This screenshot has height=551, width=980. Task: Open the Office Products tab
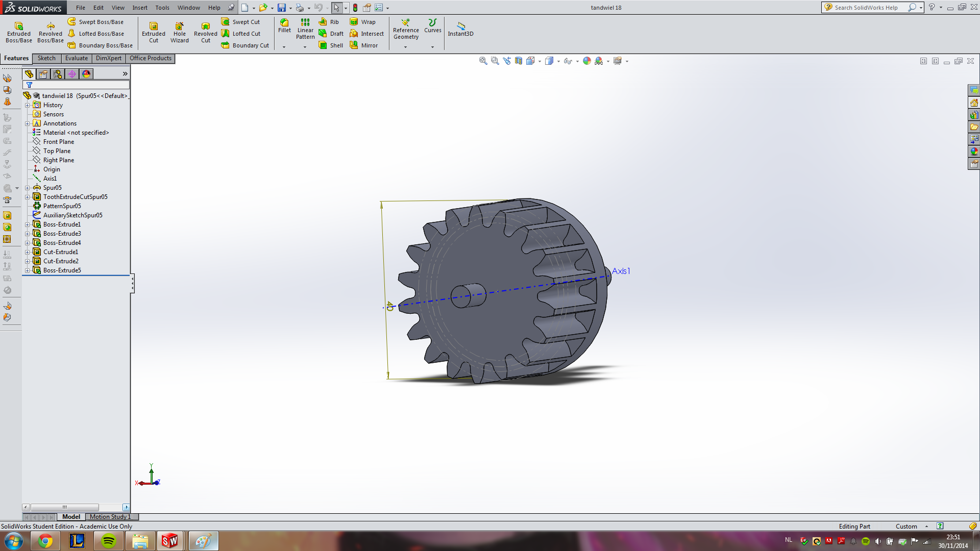point(151,58)
